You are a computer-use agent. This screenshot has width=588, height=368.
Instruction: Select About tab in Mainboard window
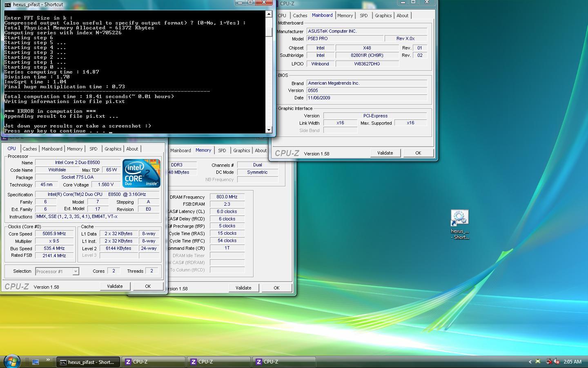[x=402, y=16]
